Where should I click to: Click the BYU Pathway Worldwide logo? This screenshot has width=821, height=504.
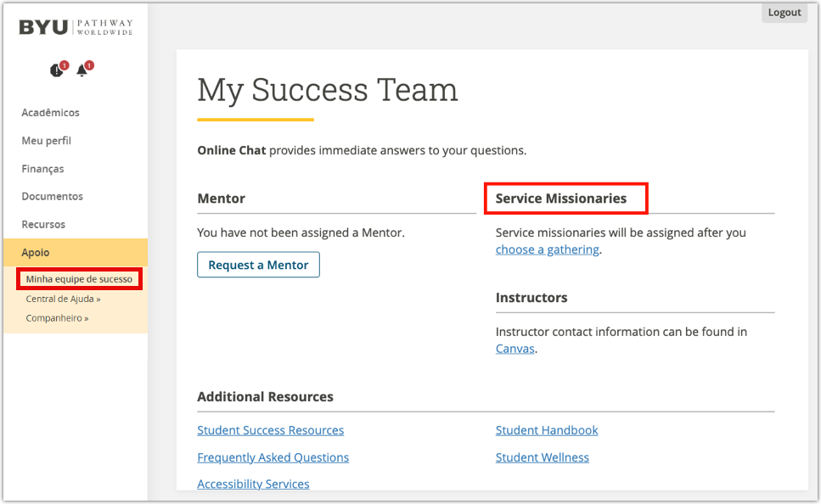click(x=76, y=27)
